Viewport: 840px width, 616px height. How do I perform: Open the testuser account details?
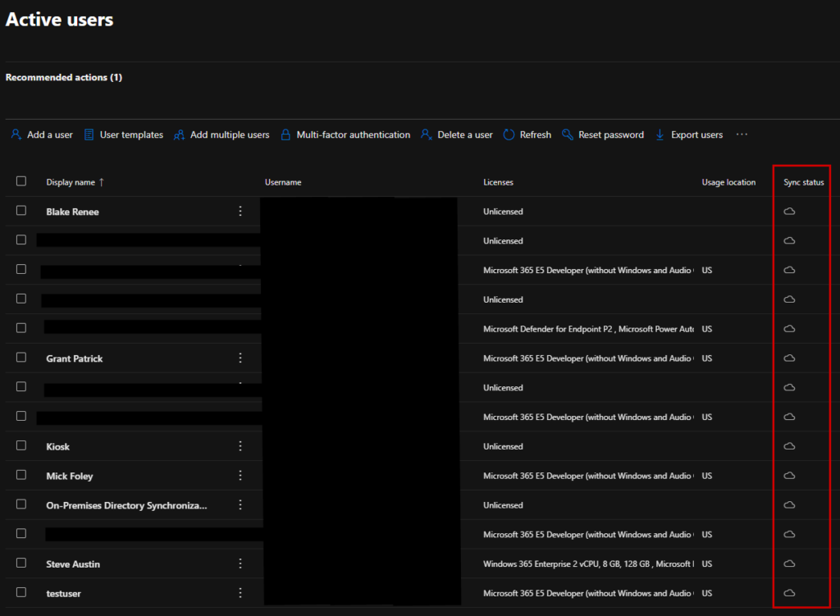click(64, 593)
